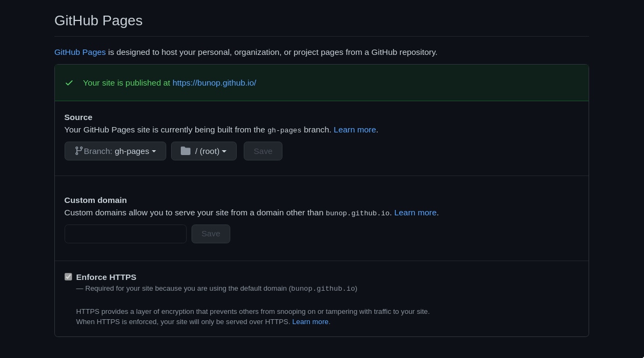This screenshot has height=358, width=644.
Task: Click the green checkmark published icon
Action: pyautogui.click(x=69, y=83)
